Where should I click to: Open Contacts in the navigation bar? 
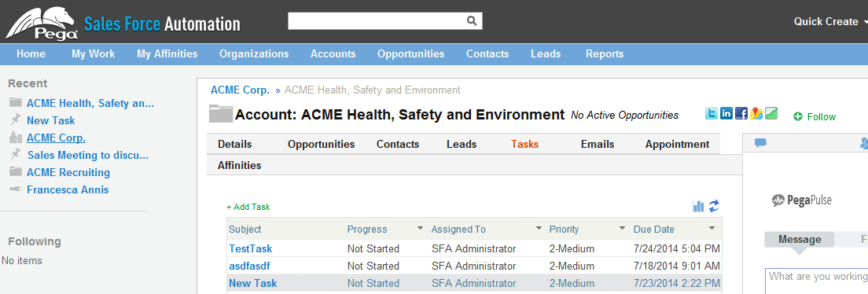pyautogui.click(x=487, y=53)
